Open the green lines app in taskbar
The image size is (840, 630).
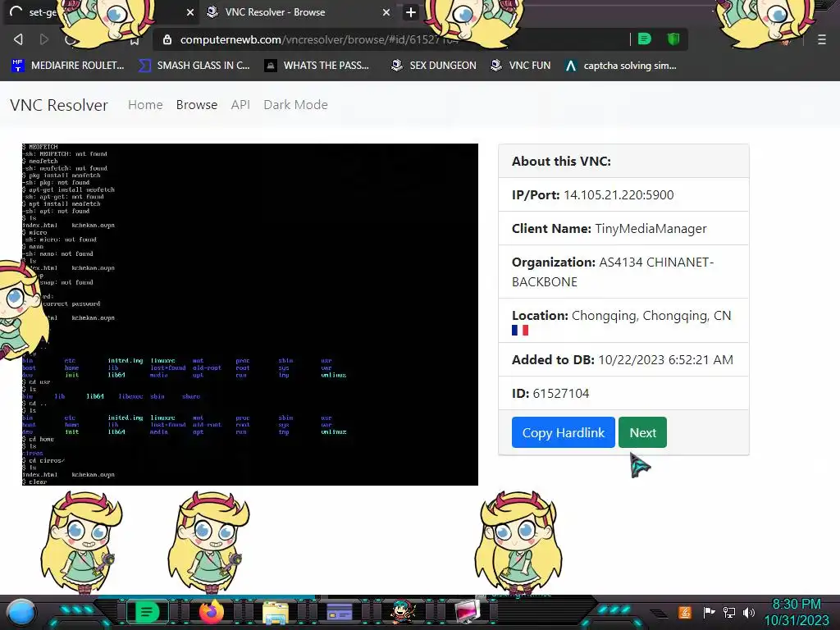pos(146,612)
